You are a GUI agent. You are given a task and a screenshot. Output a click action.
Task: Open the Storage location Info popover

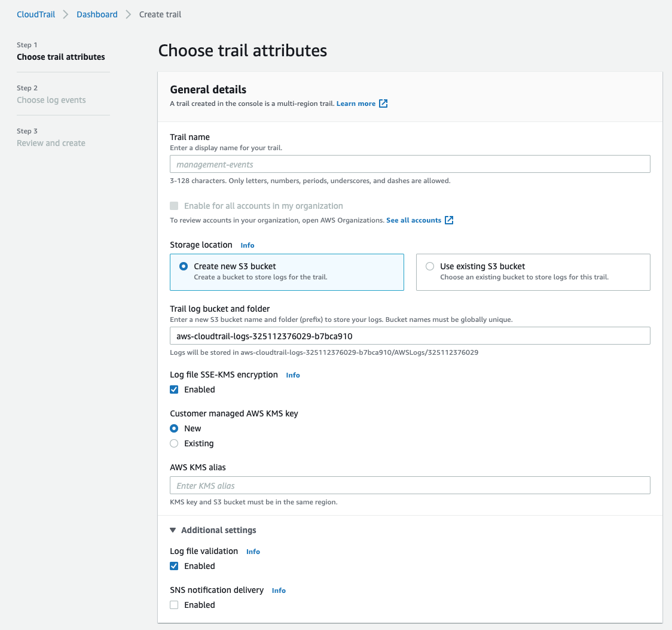tap(247, 245)
